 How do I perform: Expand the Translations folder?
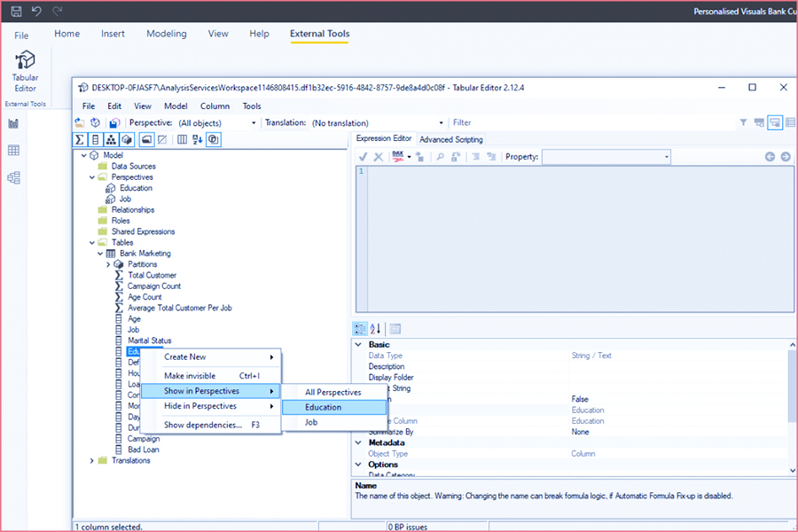tap(92, 460)
